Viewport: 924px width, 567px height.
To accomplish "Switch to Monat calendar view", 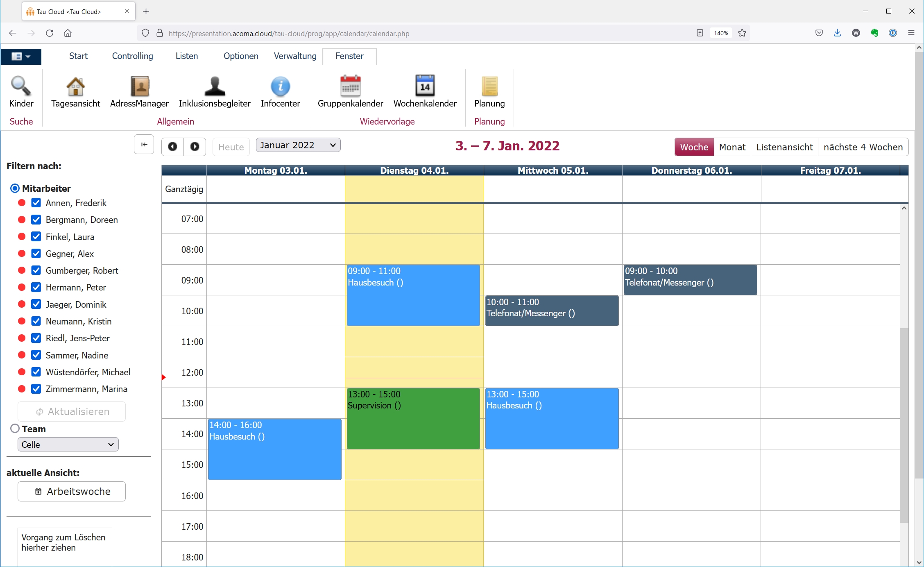I will click(x=732, y=147).
